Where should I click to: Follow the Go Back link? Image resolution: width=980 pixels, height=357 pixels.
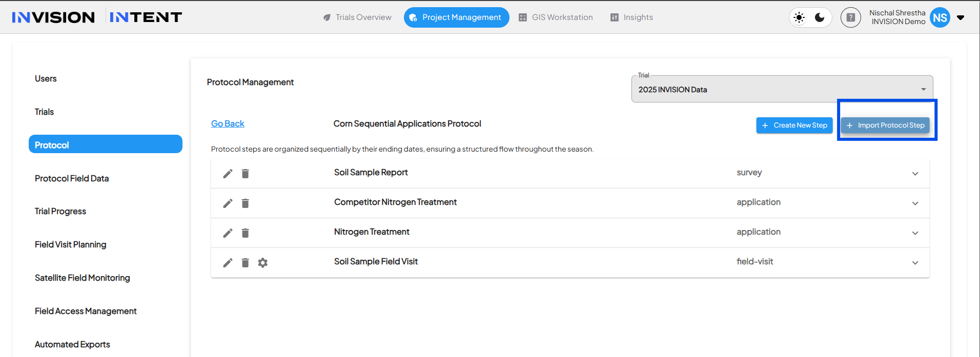(x=228, y=124)
